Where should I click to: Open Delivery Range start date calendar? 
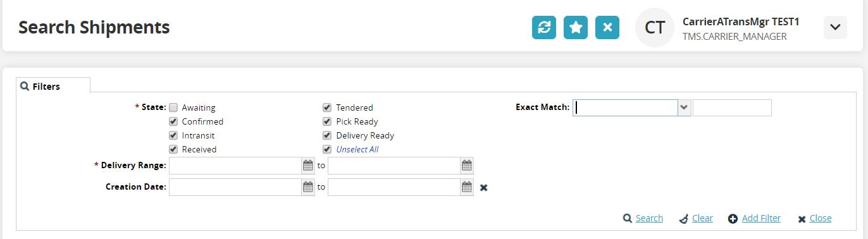(x=308, y=166)
